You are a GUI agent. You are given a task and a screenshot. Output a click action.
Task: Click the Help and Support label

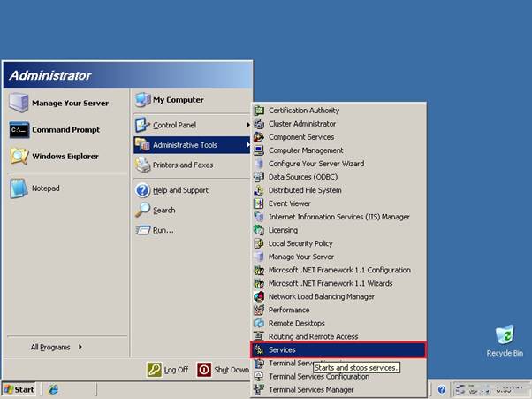[180, 190]
